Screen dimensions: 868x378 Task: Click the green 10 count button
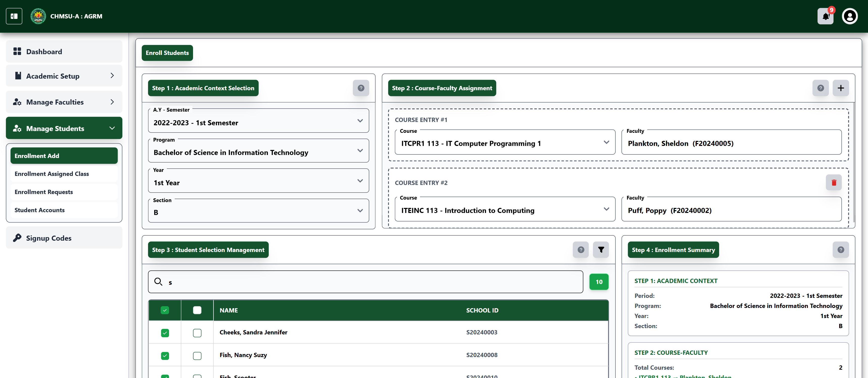point(599,282)
